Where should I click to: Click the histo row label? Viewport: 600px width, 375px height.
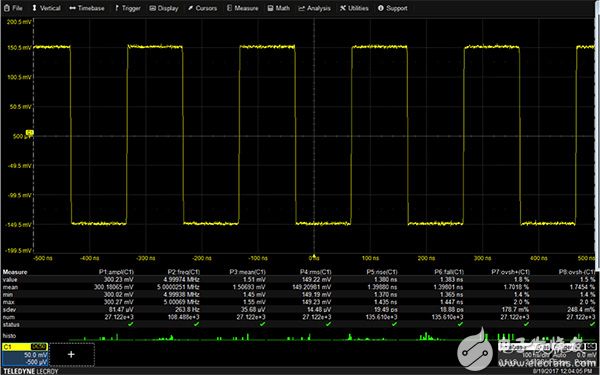[9, 336]
